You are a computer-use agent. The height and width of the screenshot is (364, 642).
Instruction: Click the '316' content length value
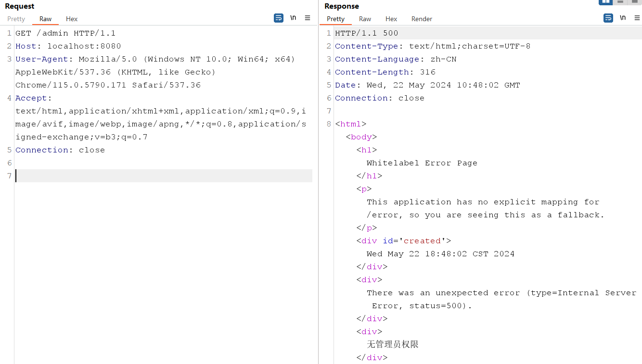click(x=427, y=72)
